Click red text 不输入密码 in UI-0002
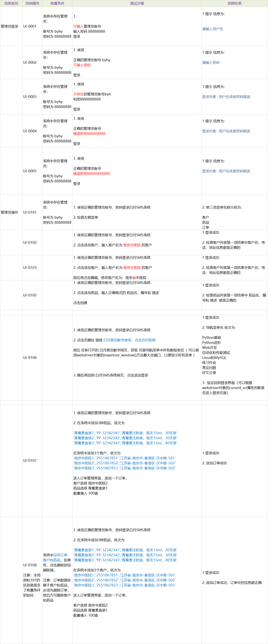Screen dimensions: 268x644 tap(82, 65)
